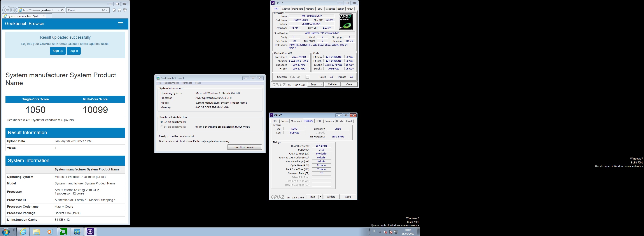Open the Geekbench 3 File menu
The width and height of the screenshot is (644, 236).
pos(159,83)
